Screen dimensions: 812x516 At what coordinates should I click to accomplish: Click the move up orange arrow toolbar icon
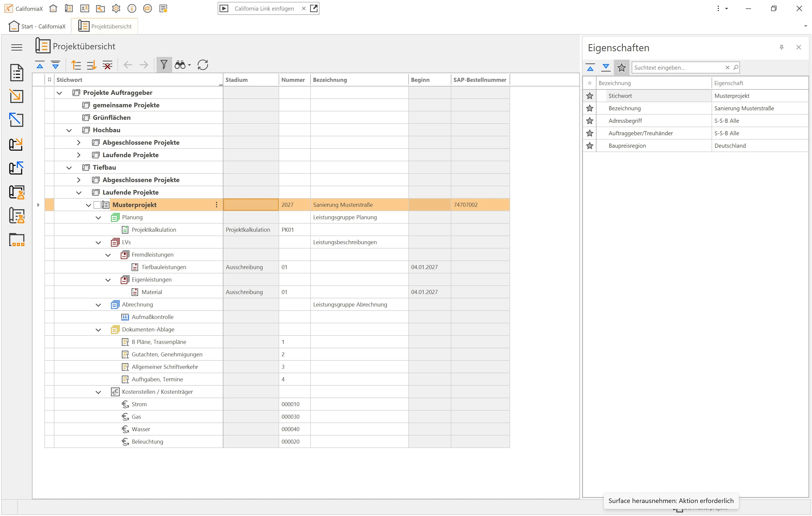click(x=76, y=65)
